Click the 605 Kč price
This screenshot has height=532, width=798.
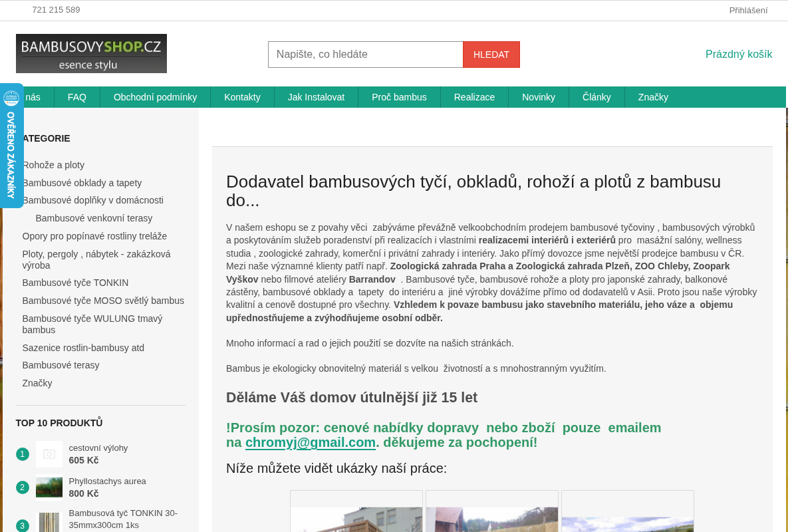click(84, 460)
